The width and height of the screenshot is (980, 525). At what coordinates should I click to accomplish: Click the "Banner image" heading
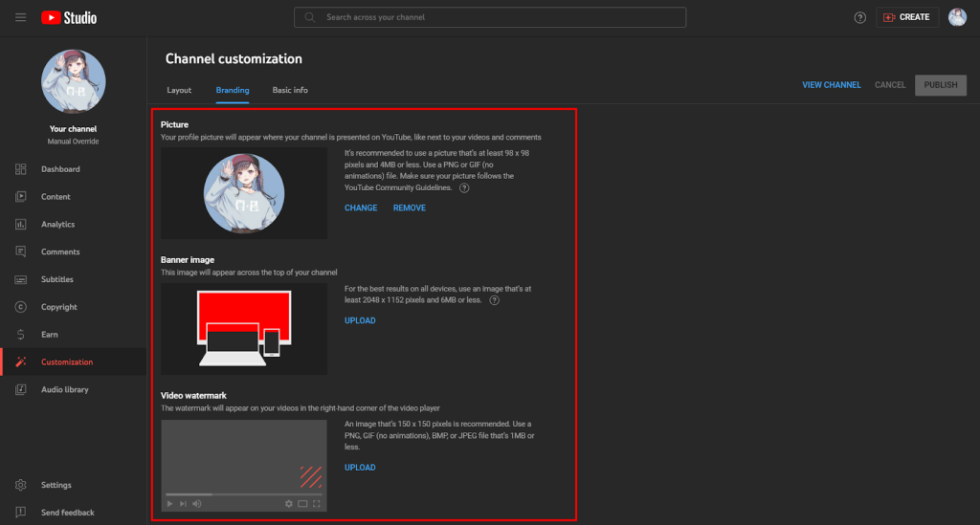[188, 260]
